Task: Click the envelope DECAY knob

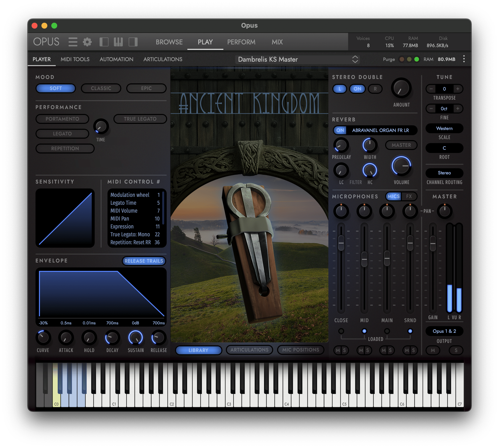Action: coord(112,337)
